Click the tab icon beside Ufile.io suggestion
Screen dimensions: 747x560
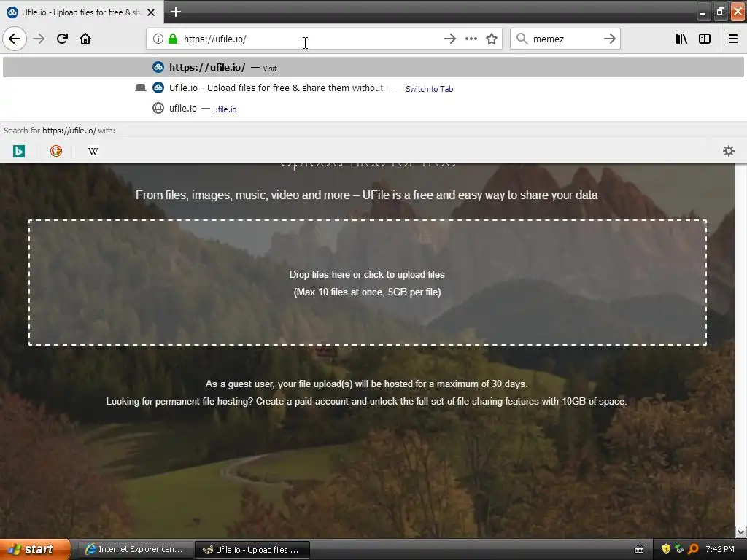tap(141, 87)
